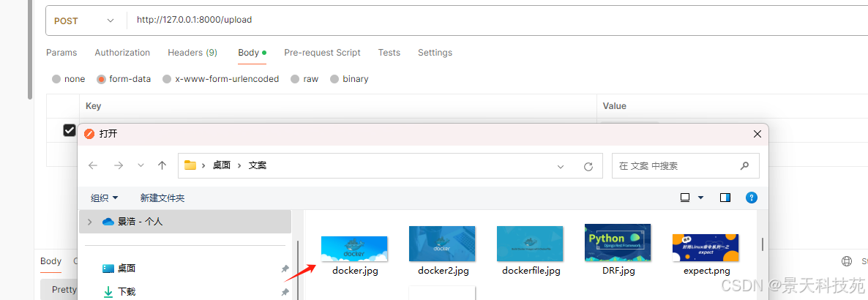Open the response Body tab
Screen dimensions: 868x300
coord(51,261)
